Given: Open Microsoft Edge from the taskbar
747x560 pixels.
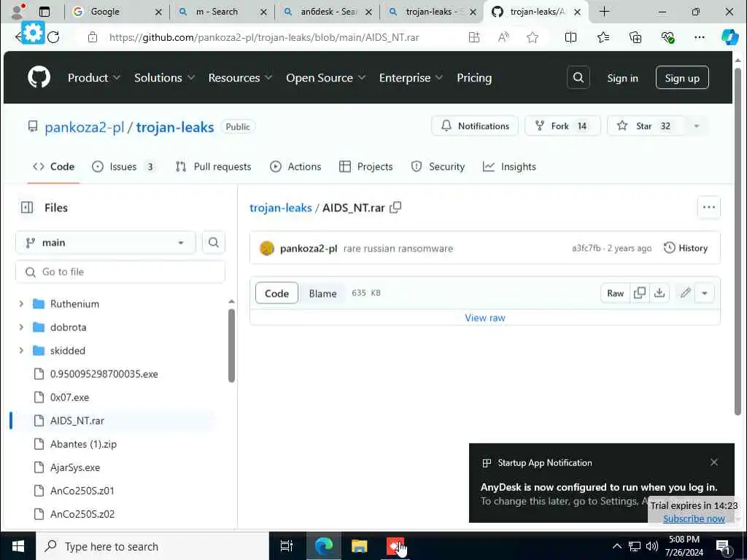Looking at the screenshot, I should tap(324, 545).
